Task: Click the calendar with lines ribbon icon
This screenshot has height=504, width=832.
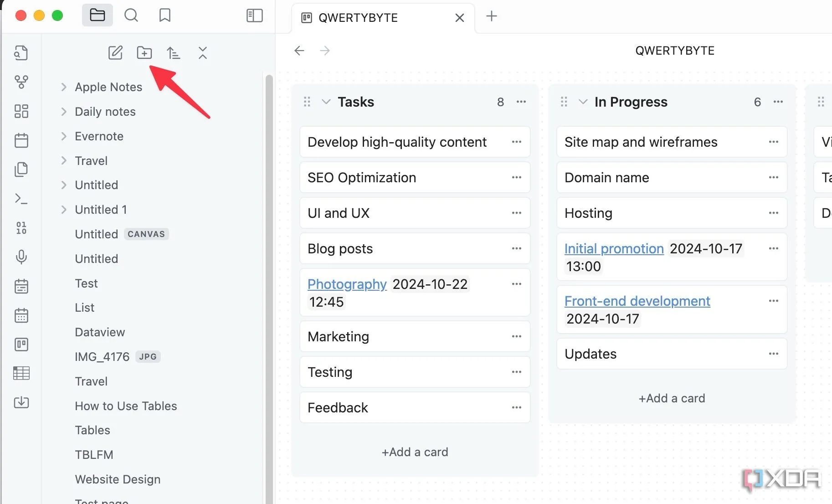Action: (x=21, y=286)
